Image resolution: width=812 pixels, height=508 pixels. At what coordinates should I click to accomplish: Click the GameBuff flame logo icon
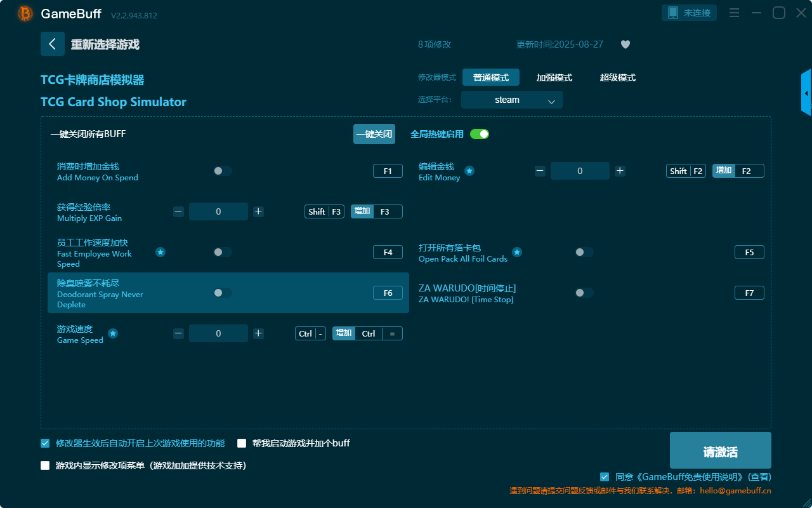point(25,13)
